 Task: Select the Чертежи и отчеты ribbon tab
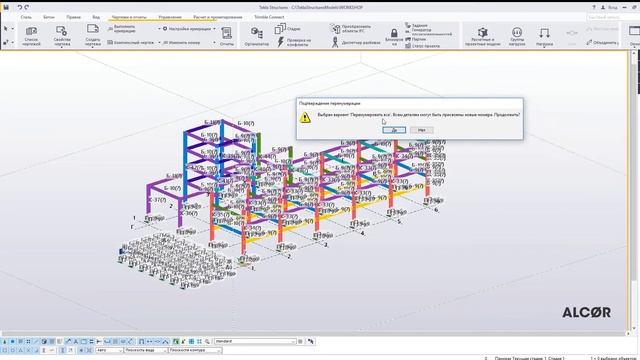point(129,17)
